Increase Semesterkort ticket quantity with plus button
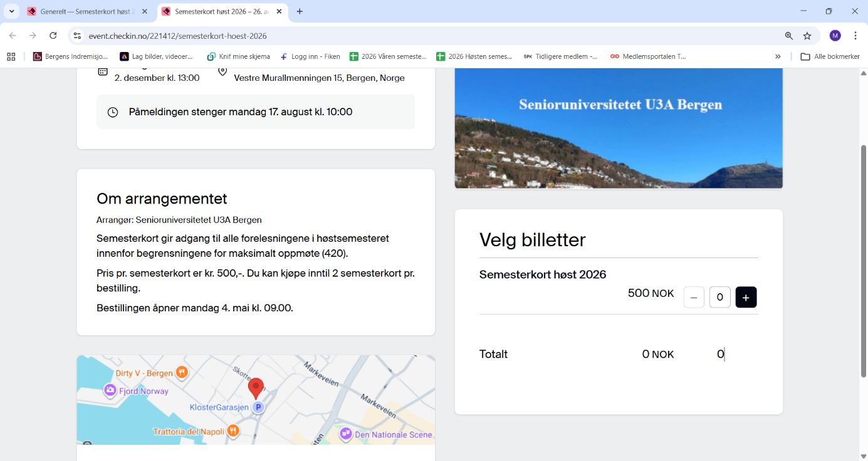This screenshot has width=868, height=461. click(746, 298)
